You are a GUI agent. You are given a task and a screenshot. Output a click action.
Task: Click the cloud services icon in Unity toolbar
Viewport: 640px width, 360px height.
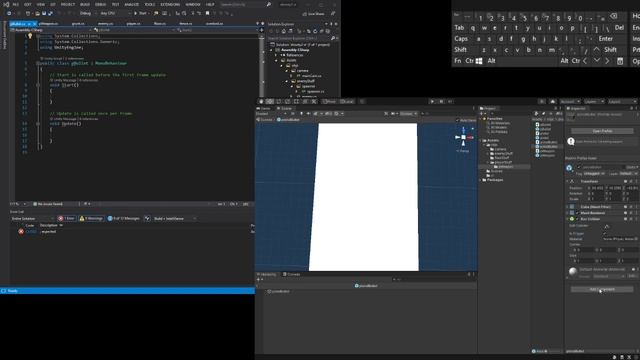point(553,101)
